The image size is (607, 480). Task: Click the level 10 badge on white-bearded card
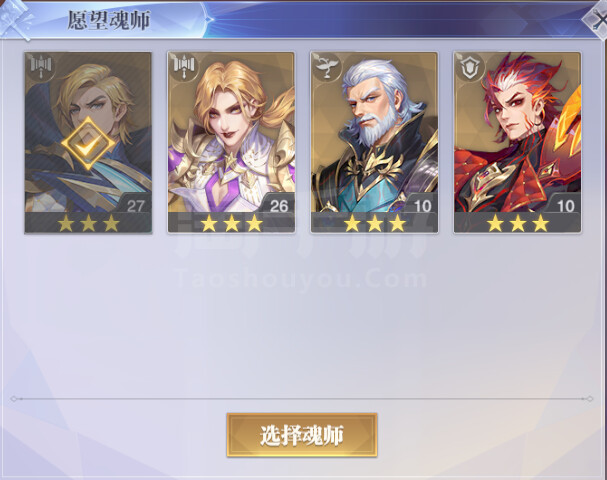[422, 205]
